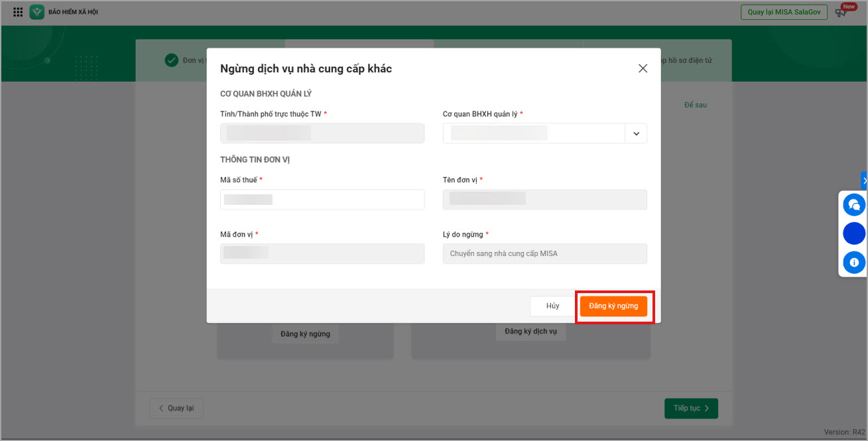Click the green Tiếp tục button
Viewport: 868px width, 441px height.
[x=691, y=409]
